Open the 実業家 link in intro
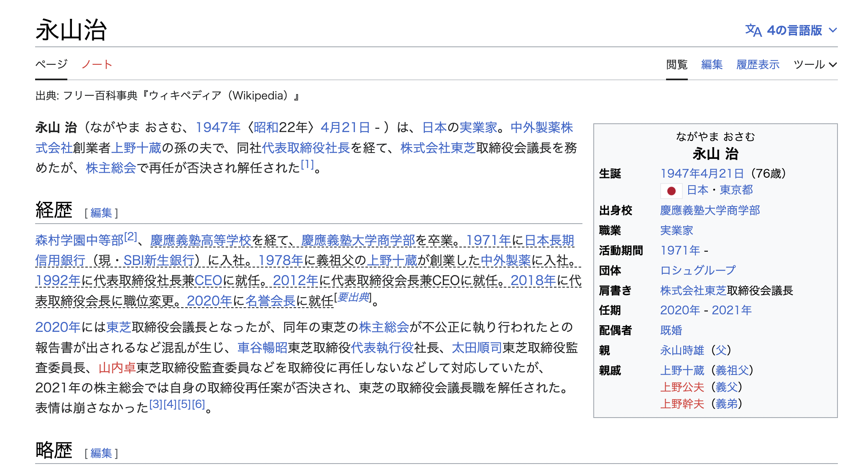Viewport: 868px width, 469px height. coord(478,127)
